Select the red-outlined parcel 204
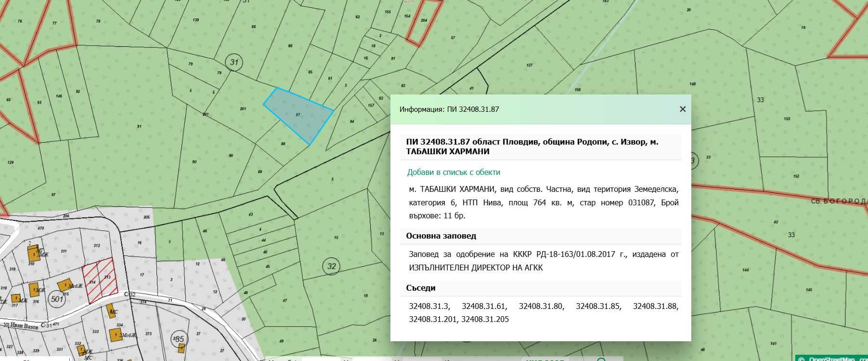Screen dimensions: 868x361 pos(424,21)
